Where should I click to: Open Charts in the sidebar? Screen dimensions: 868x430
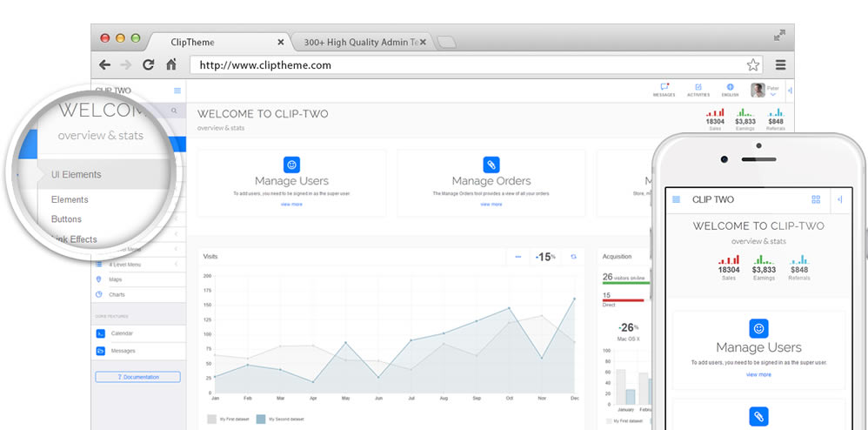117,294
